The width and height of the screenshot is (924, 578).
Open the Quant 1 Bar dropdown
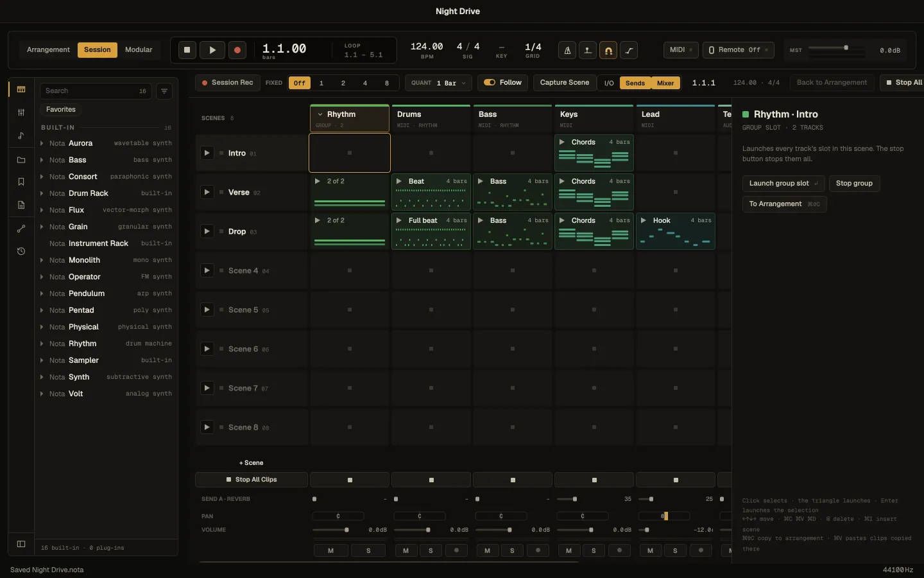point(438,83)
